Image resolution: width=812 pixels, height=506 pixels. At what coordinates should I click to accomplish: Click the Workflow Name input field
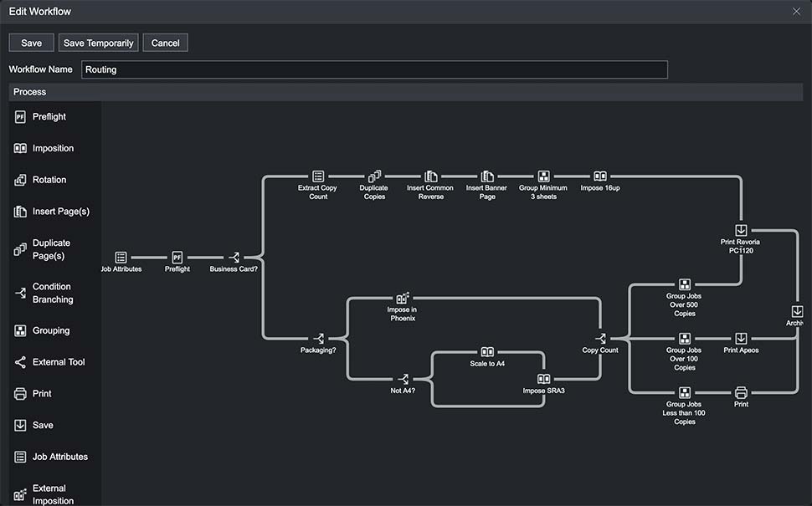click(x=374, y=69)
